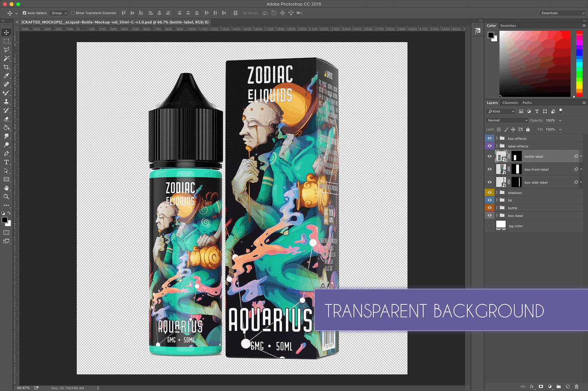
Task: Enable the Auto-Select checkbox
Action: [24, 13]
